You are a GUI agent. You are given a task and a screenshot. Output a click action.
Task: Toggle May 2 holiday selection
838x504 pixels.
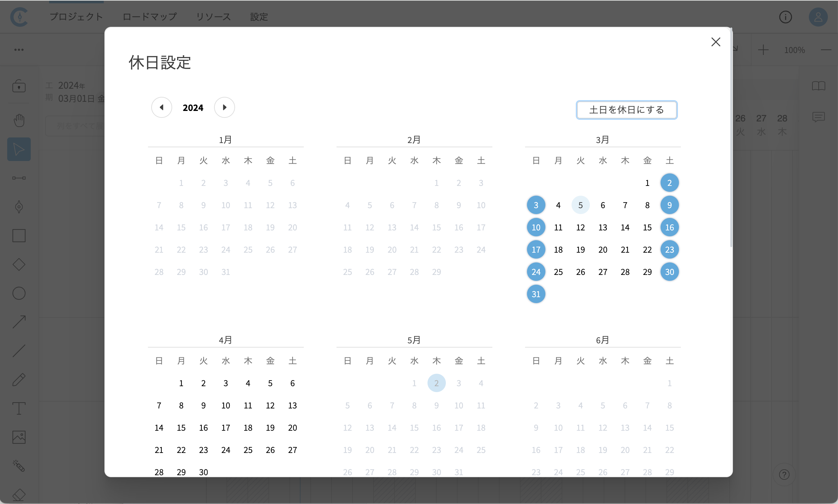(x=436, y=383)
